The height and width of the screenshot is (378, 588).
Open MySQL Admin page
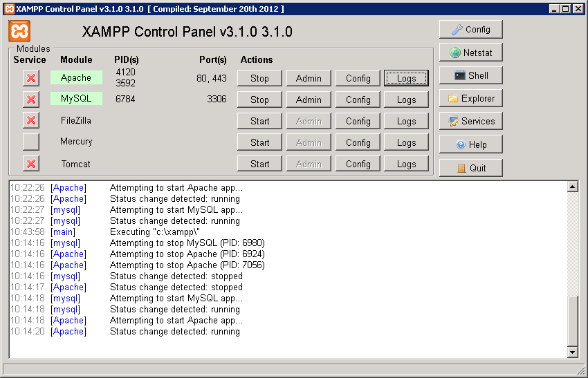coord(309,100)
